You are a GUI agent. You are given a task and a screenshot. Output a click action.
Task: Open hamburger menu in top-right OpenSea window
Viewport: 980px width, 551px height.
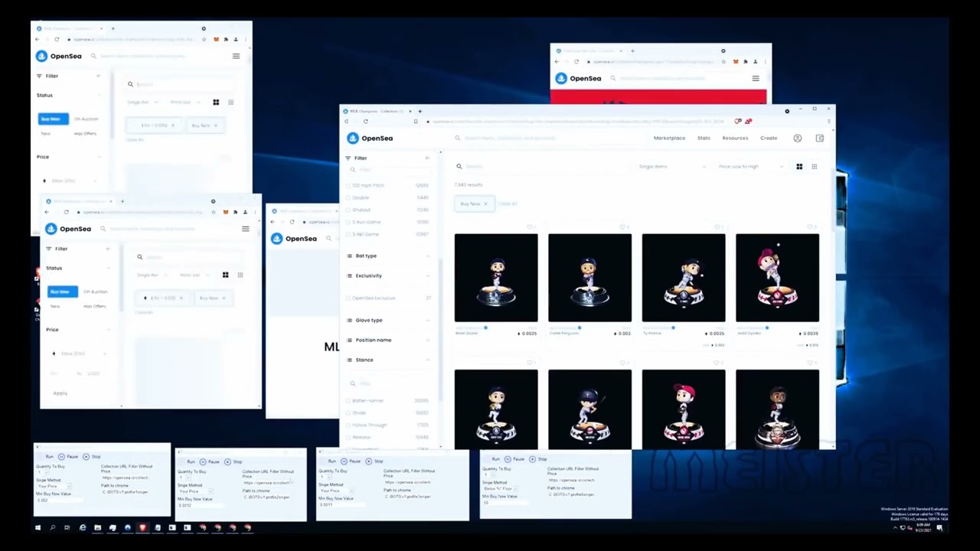(x=756, y=78)
